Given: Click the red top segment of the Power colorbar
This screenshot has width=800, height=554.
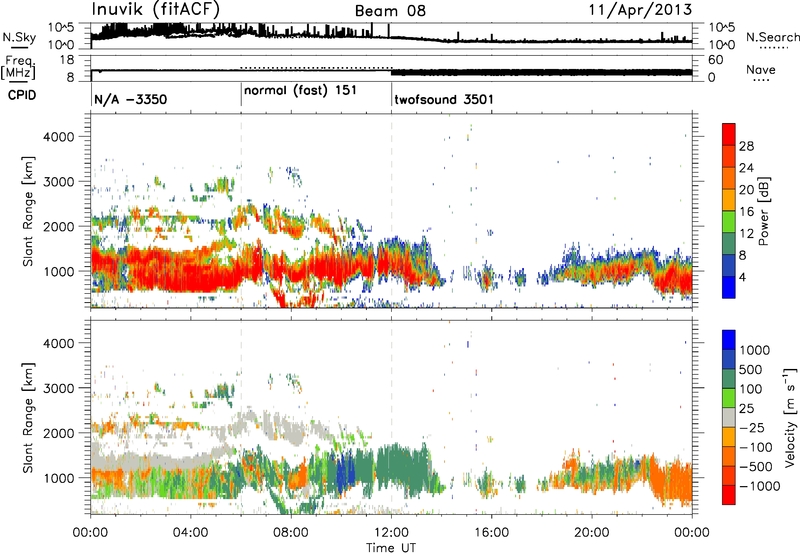Looking at the screenshot, I should click(729, 134).
